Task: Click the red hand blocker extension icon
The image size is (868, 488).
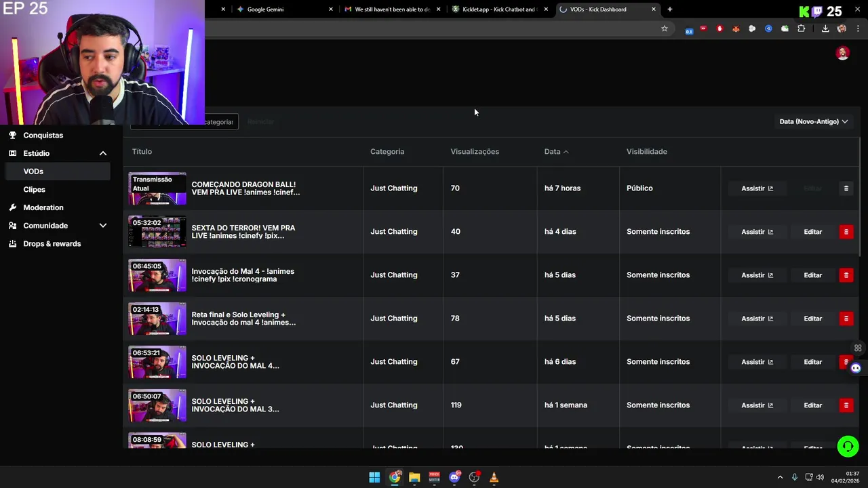Action: [x=719, y=28]
